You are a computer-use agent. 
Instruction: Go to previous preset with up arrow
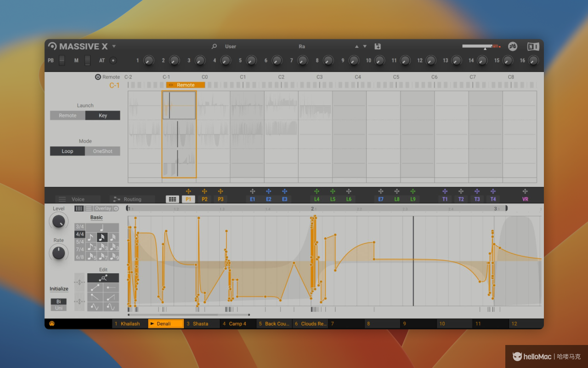(x=356, y=46)
